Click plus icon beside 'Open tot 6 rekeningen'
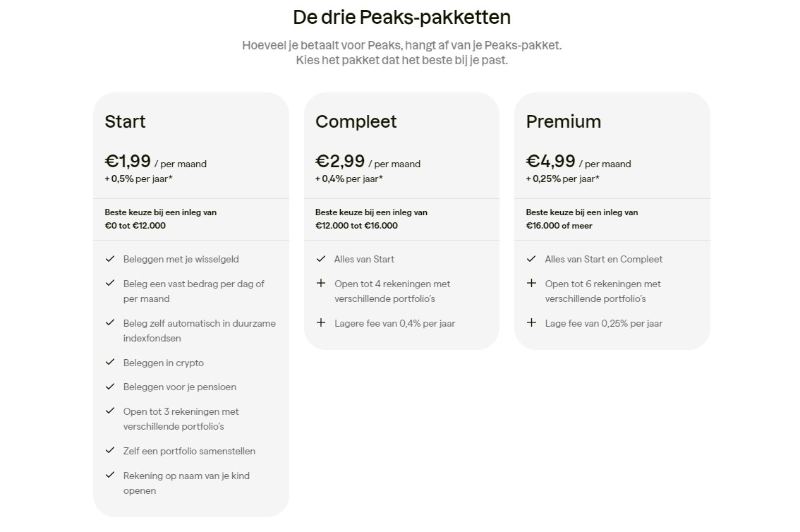 pos(532,284)
